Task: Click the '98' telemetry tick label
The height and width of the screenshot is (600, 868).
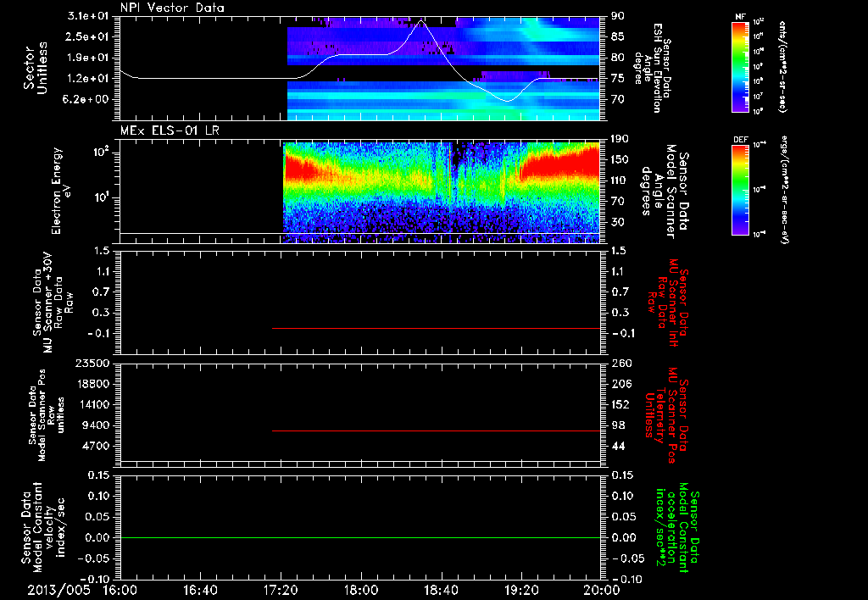Action: coord(618,425)
